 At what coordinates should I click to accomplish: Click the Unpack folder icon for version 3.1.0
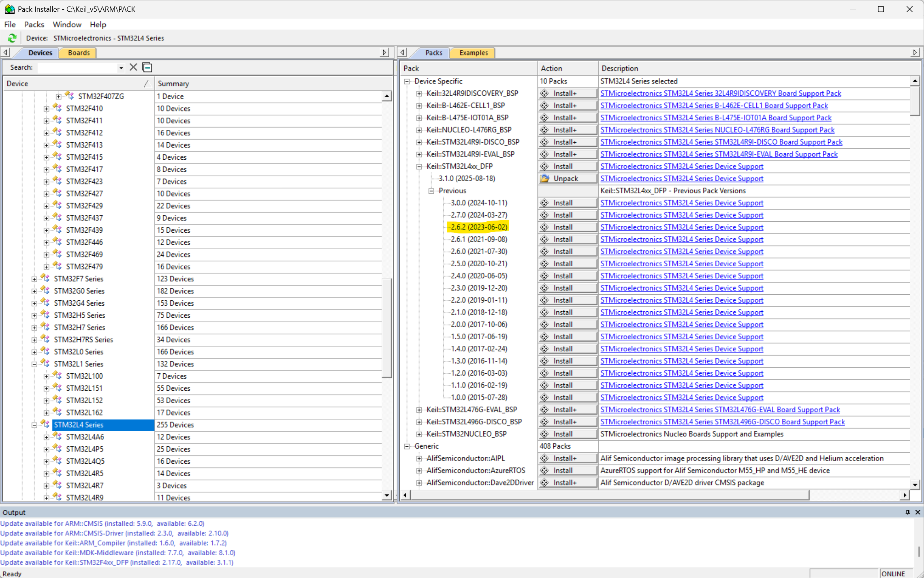545,178
